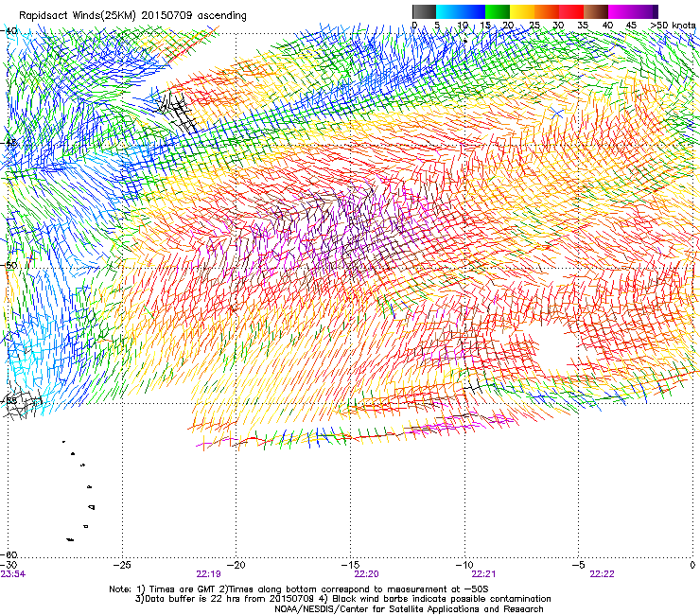Click the '-15' longitude axis label
Screen dimensions: 700x615
click(350, 565)
